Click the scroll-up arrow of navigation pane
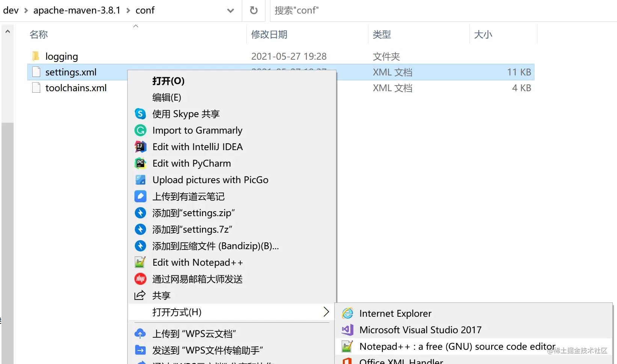The width and height of the screenshot is (617, 364). [x=8, y=32]
